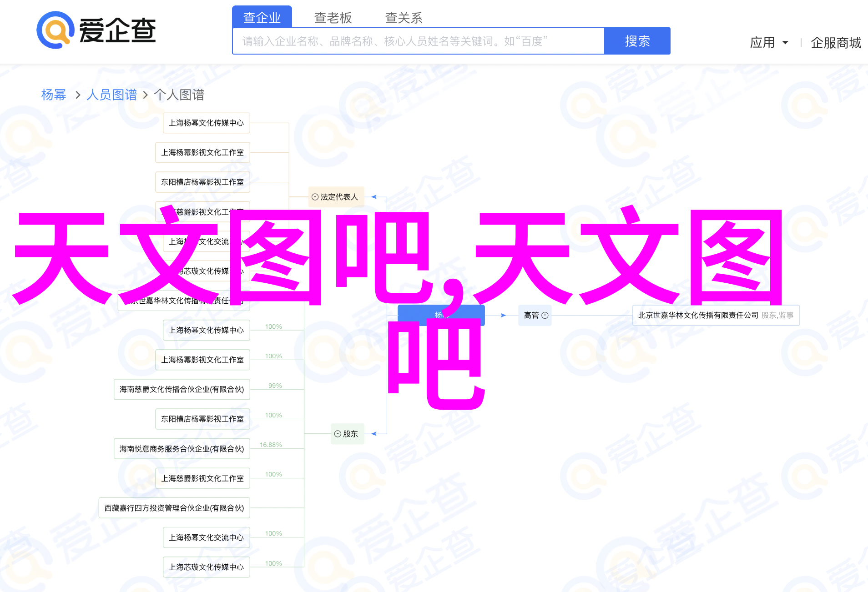Click the 股东,监事 role text
The height and width of the screenshot is (592, 868).
coord(777,315)
